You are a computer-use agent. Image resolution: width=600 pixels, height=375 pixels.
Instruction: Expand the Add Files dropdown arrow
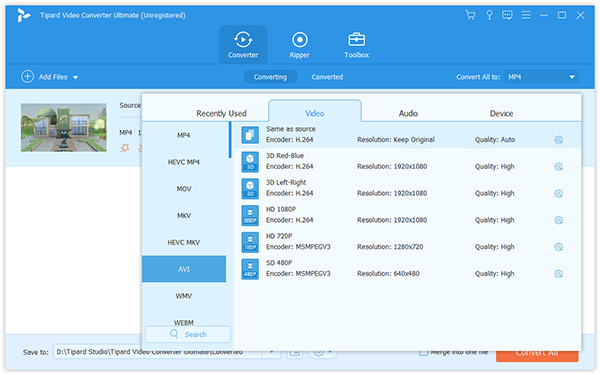coord(75,77)
